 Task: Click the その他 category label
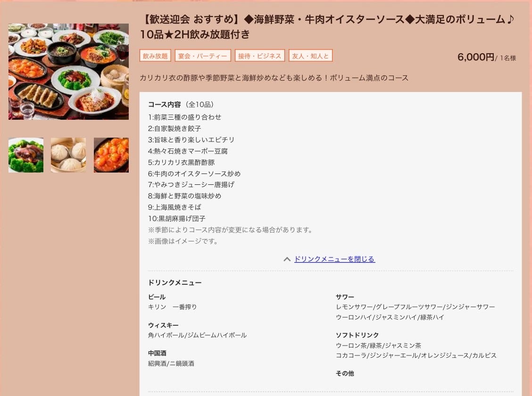[x=345, y=373]
